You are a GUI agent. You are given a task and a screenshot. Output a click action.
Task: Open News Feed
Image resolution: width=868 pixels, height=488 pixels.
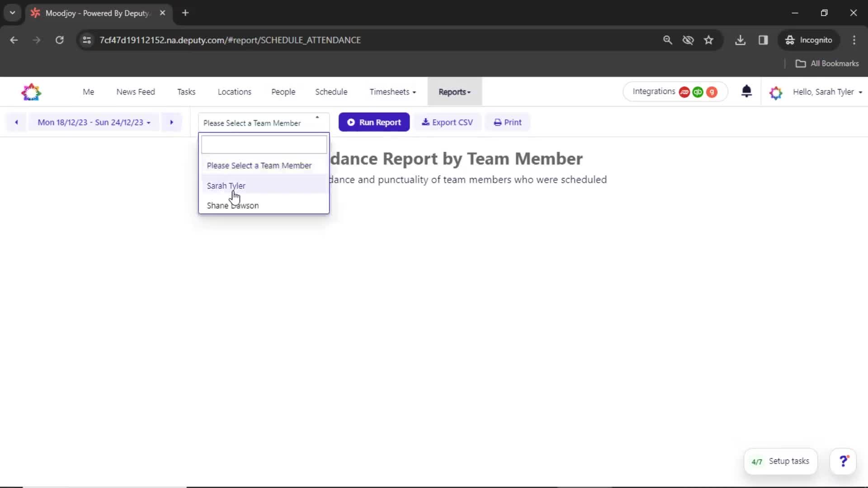coord(136,92)
